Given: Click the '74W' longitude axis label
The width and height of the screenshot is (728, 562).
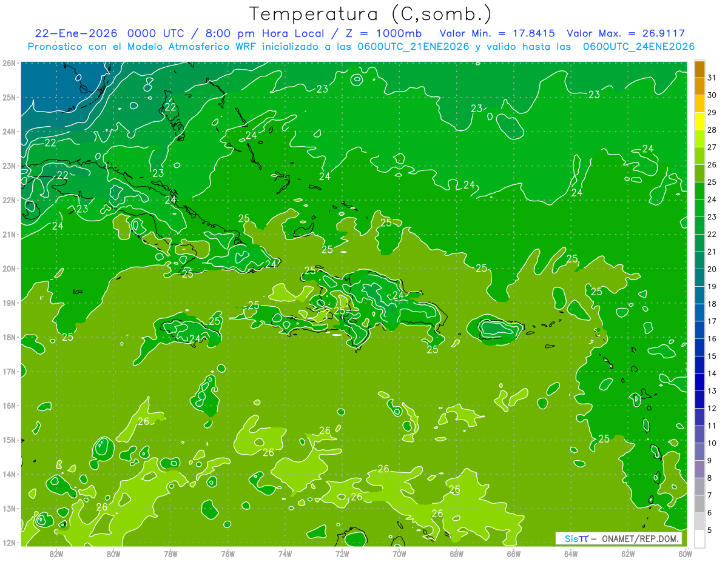Looking at the screenshot, I should click(x=285, y=554).
